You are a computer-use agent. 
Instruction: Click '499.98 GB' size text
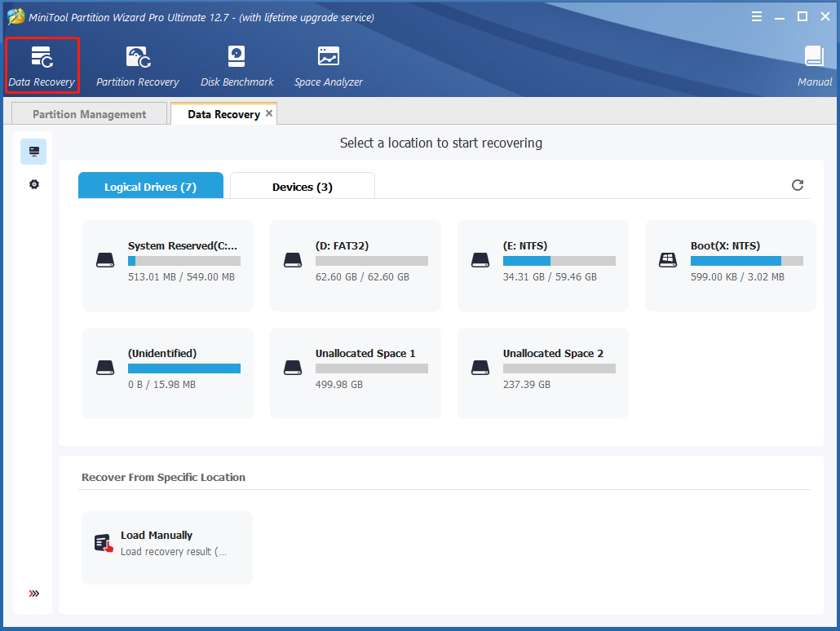coord(339,385)
